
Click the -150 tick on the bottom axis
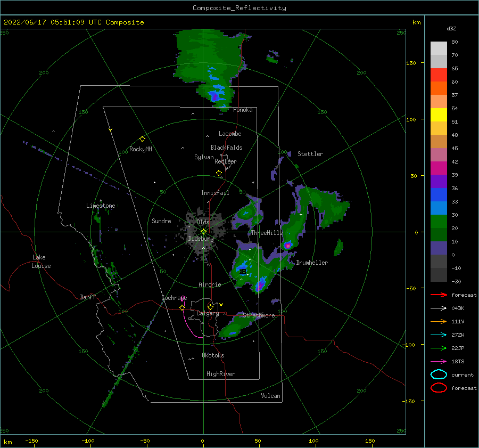pos(31,441)
